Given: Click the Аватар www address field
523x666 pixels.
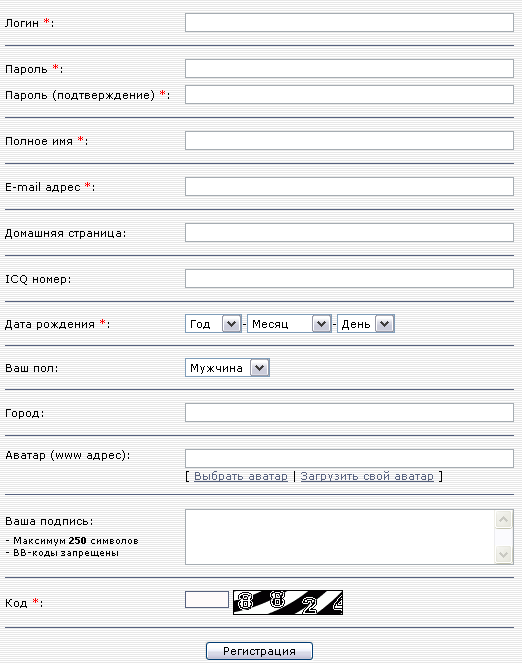Looking at the screenshot, I should tap(350, 459).
